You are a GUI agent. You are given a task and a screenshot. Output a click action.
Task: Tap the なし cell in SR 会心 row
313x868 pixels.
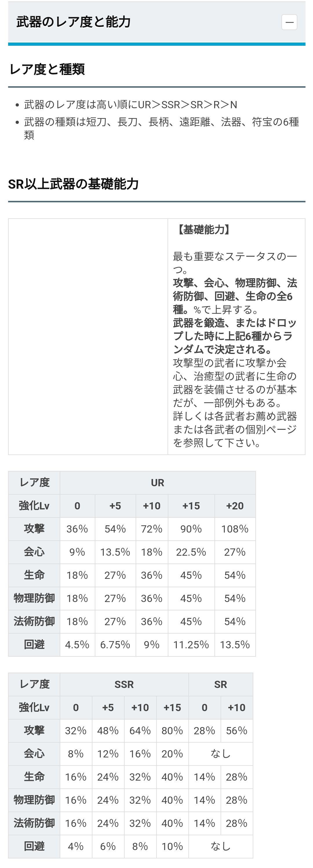pos(221,754)
